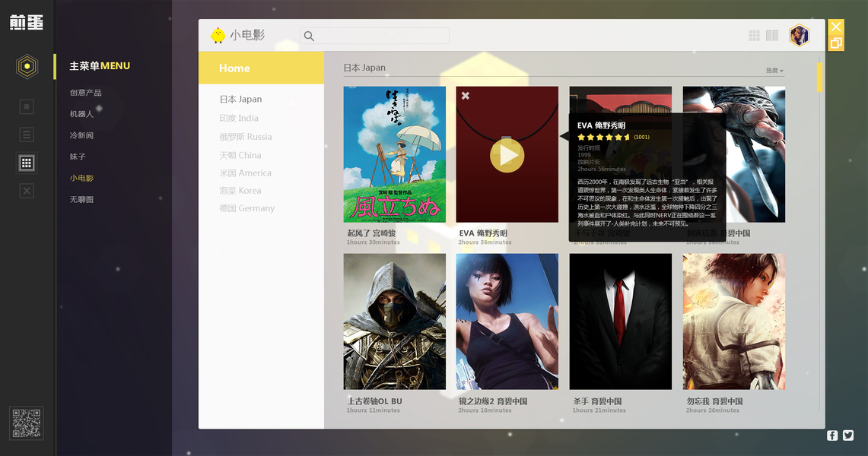The width and height of the screenshot is (868, 456).
Task: Choose 米国 America category
Action: point(245,173)
